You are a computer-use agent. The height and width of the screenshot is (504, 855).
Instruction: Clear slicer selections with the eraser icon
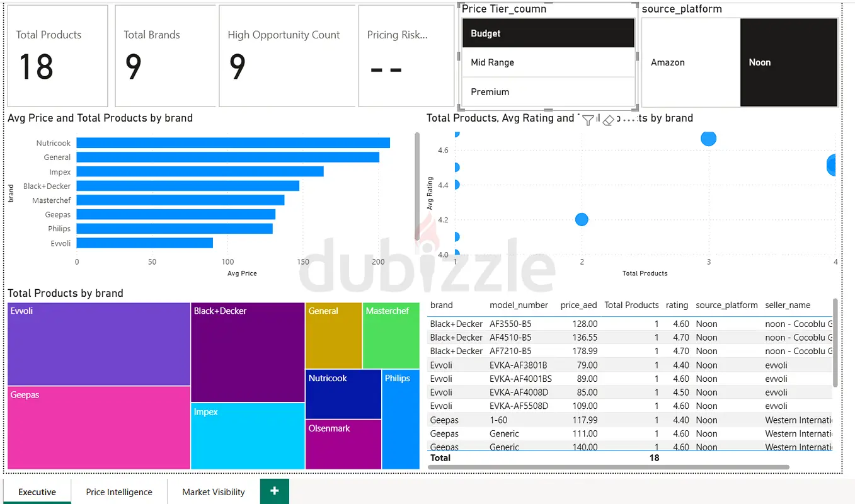(x=608, y=120)
